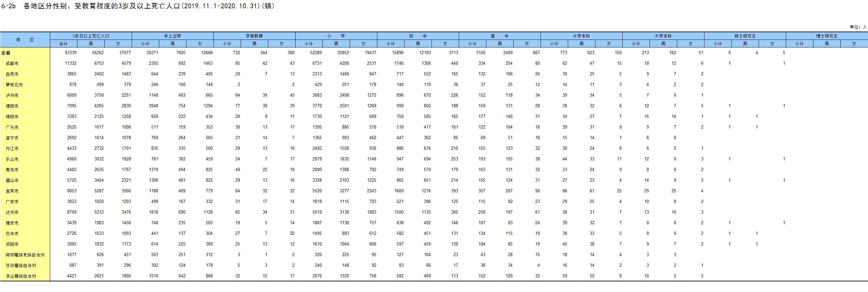
Task: Select the 乐山市 row label
Action: pos(12,159)
